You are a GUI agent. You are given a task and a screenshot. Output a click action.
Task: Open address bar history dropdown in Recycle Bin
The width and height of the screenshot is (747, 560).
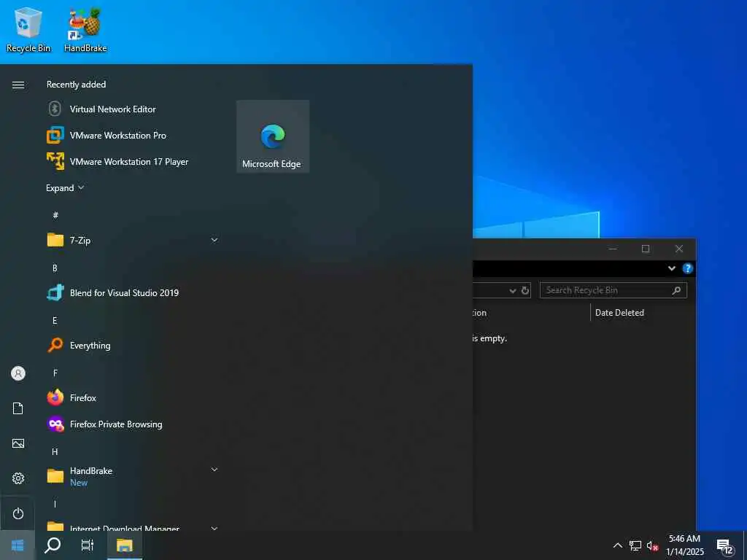(513, 290)
